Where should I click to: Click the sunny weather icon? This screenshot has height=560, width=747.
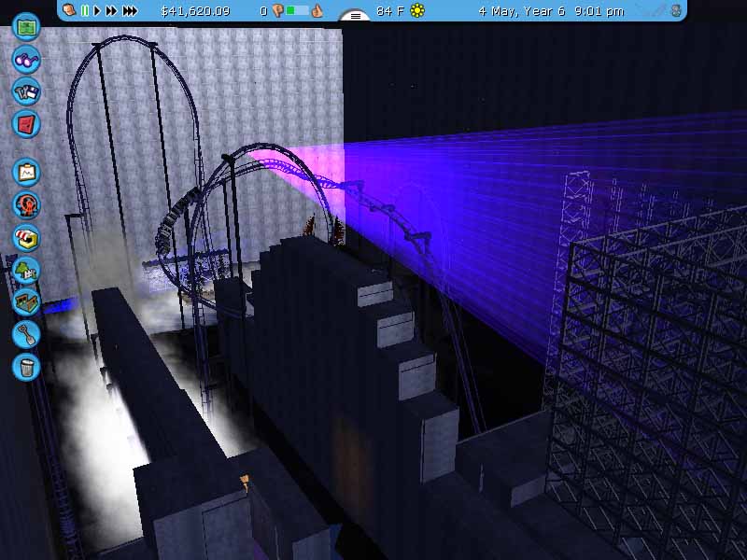[x=417, y=10]
